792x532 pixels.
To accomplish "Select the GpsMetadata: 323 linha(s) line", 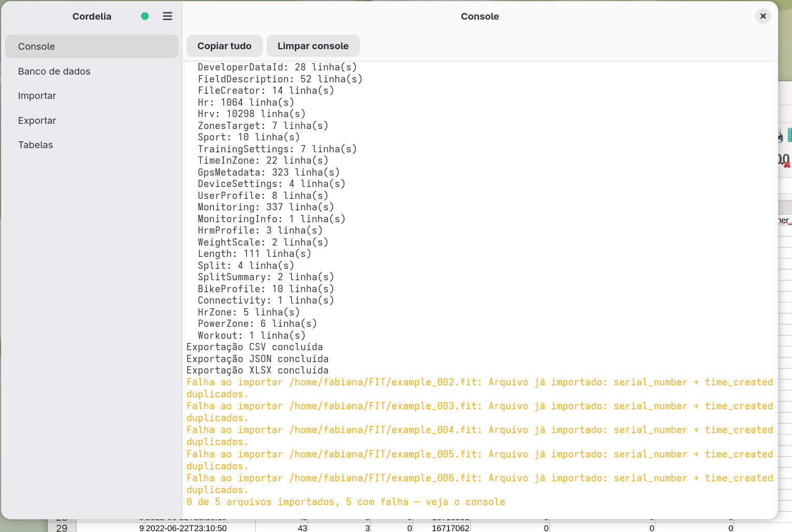I will (x=269, y=172).
